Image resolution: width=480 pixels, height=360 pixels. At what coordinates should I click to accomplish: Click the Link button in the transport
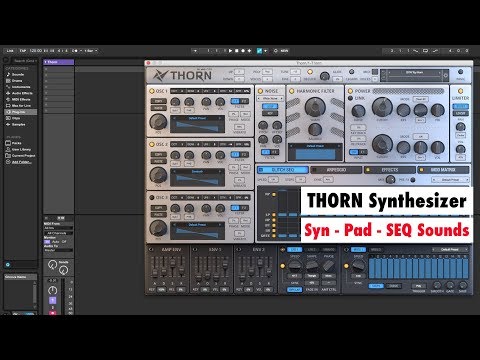[10, 51]
